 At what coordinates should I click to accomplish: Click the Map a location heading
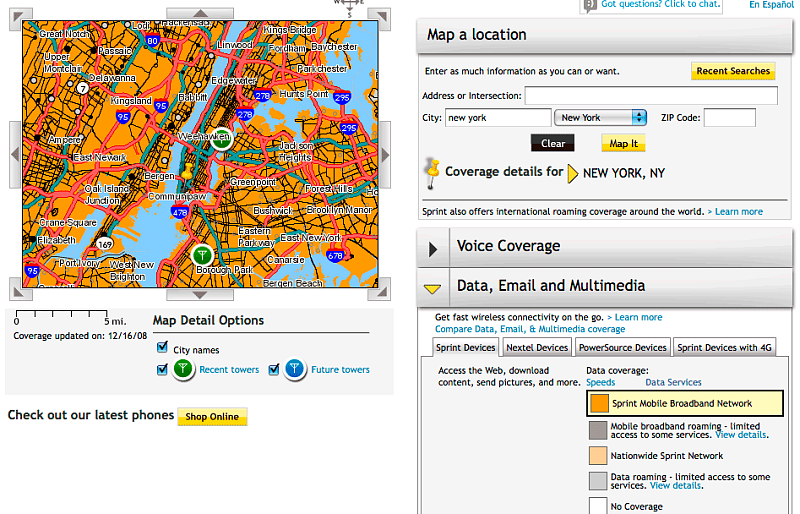coord(477,34)
